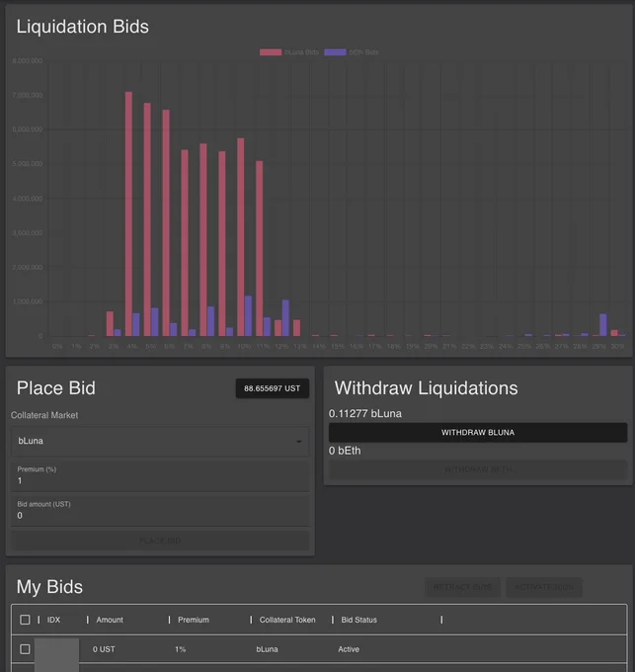Click the bLuna bar at 10% premium
635x672 pixels.
pos(241,237)
